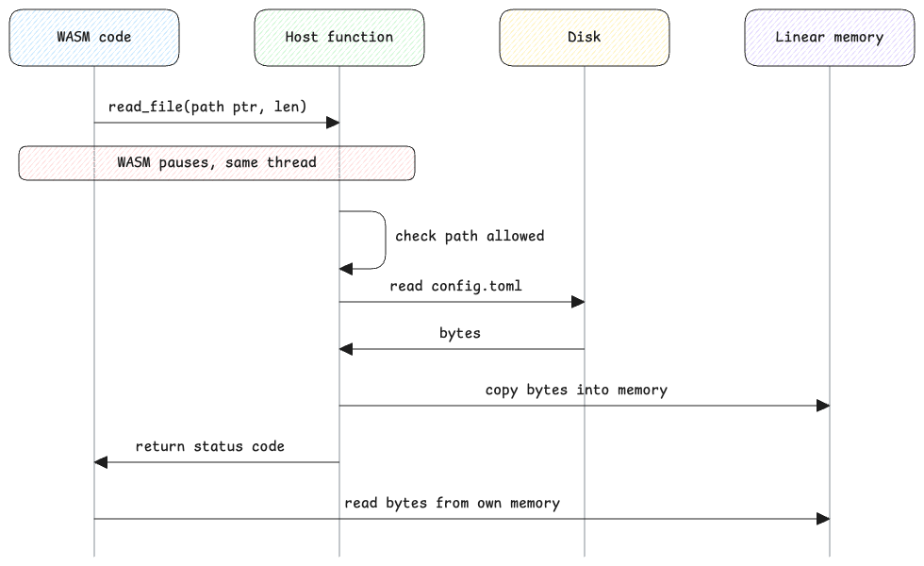Select the WASM code participant box
Screen dimensions: 924x566
94,37
